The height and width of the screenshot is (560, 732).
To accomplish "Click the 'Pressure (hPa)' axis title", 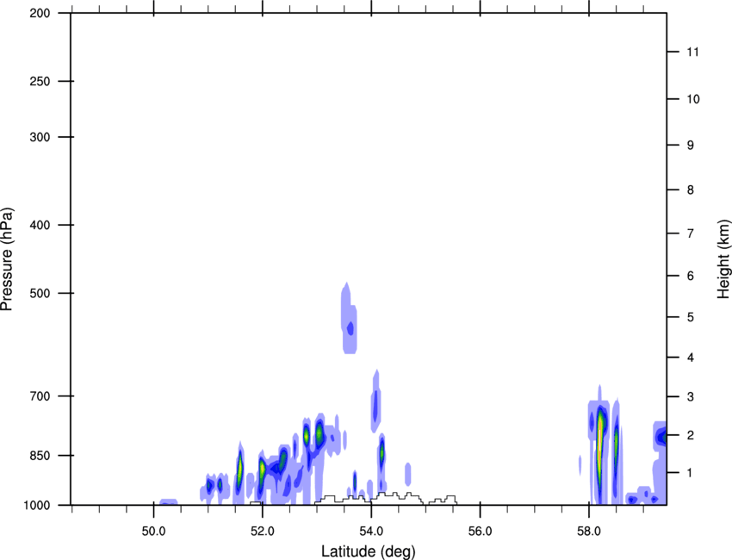I will pos(7,259).
